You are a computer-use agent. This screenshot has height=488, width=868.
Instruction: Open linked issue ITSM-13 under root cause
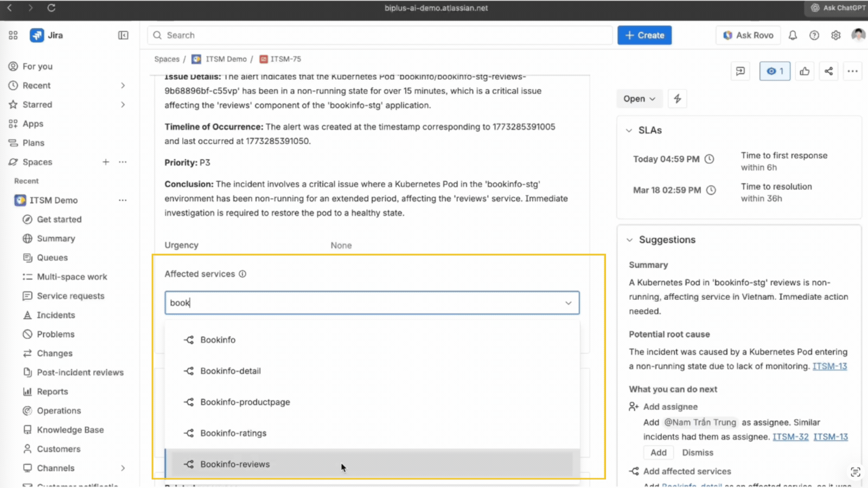tap(830, 366)
